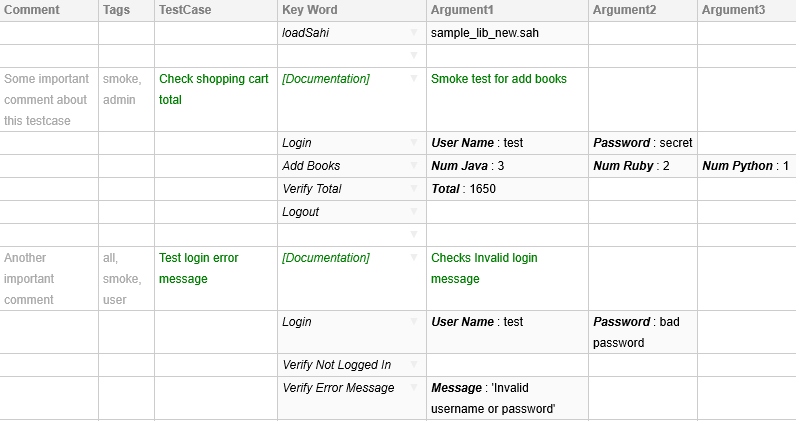Click the Comment column header
The image size is (796, 421).
click(x=32, y=10)
